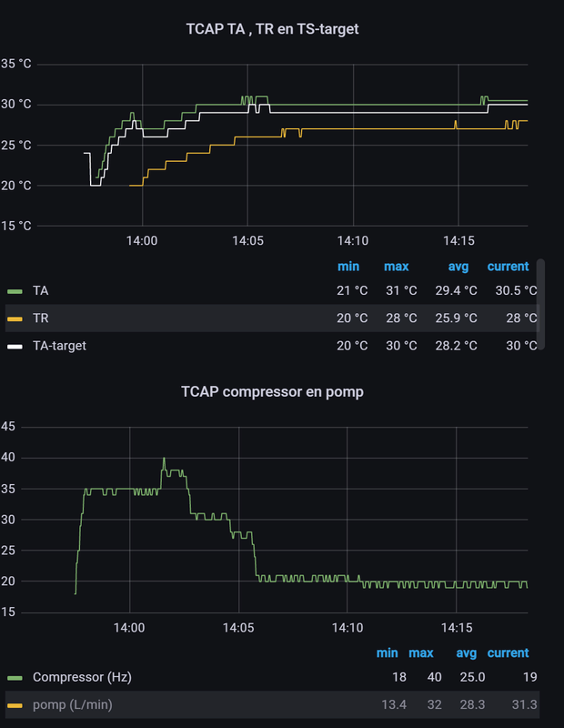This screenshot has width=564, height=728.
Task: Click TR avg value 25.9 °C
Action: (x=456, y=318)
